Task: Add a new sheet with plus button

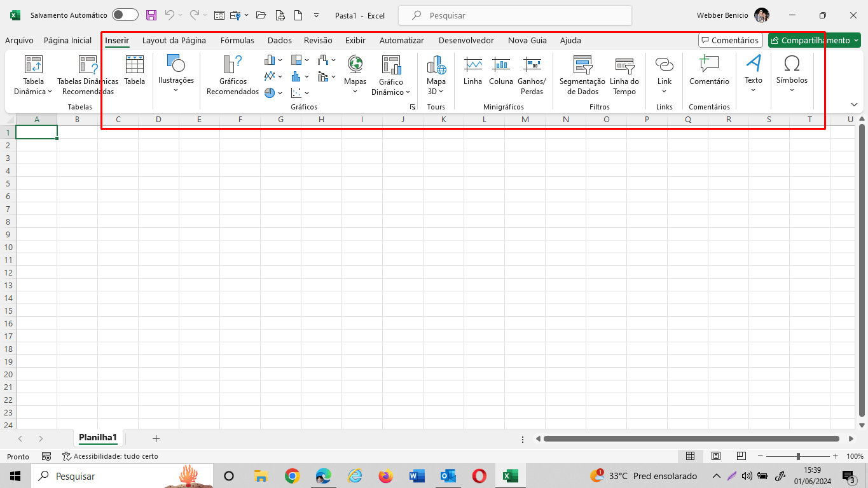Action: click(x=156, y=438)
